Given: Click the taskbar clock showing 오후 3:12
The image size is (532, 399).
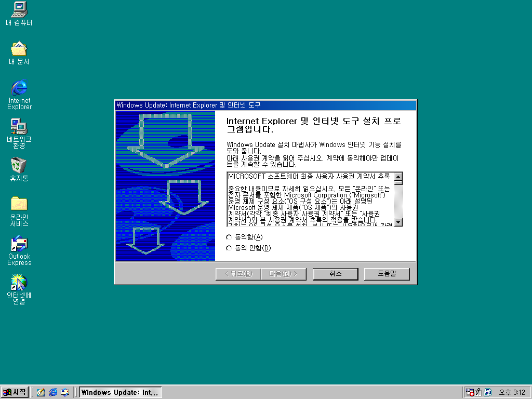Looking at the screenshot, I should pyautogui.click(x=512, y=392).
